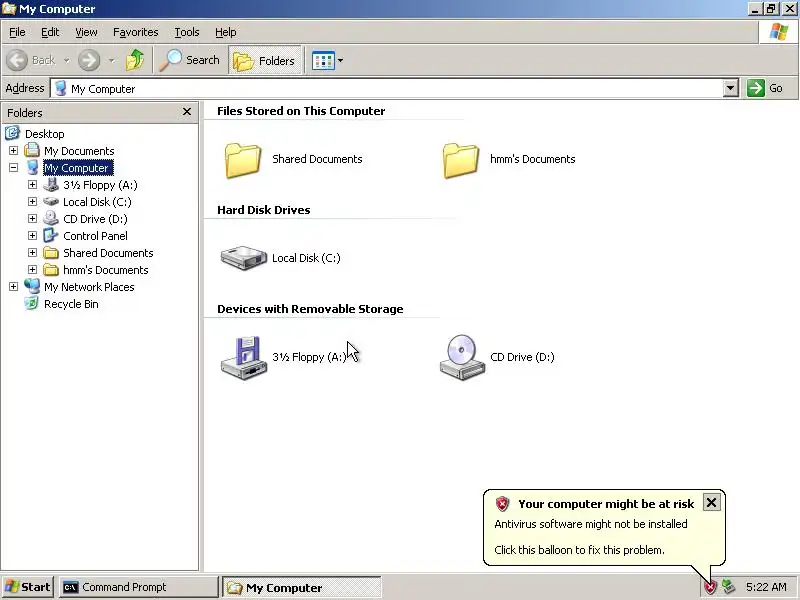This screenshot has width=800, height=600.
Task: Click the Go button
Action: (x=765, y=88)
